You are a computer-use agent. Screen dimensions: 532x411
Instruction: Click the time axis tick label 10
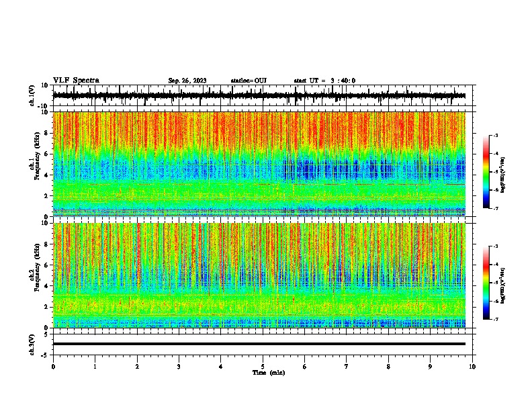click(472, 367)
